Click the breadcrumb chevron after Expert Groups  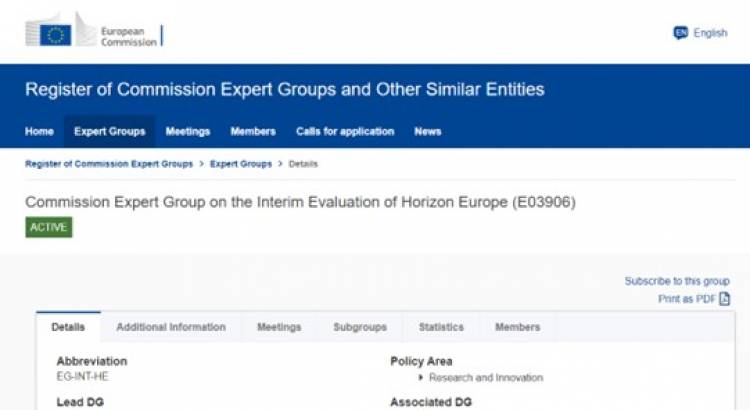click(280, 164)
